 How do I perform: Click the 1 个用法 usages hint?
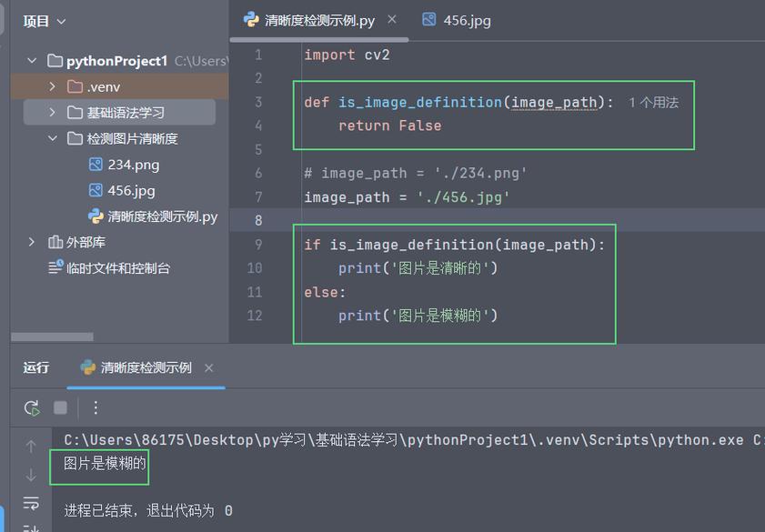pyautogui.click(x=653, y=103)
